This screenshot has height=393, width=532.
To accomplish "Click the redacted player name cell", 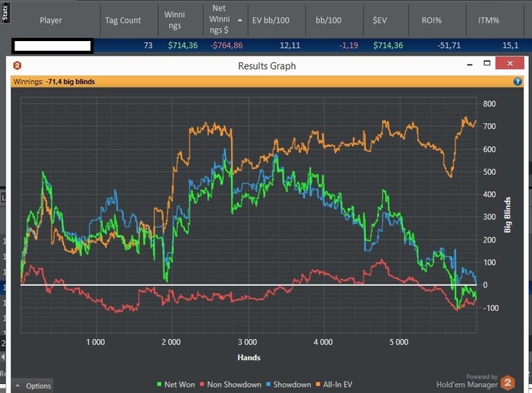I will click(52, 46).
